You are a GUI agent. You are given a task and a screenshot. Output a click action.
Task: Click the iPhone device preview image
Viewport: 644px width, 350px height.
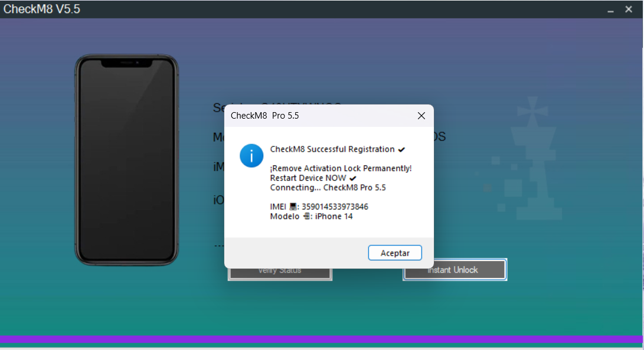tap(126, 159)
